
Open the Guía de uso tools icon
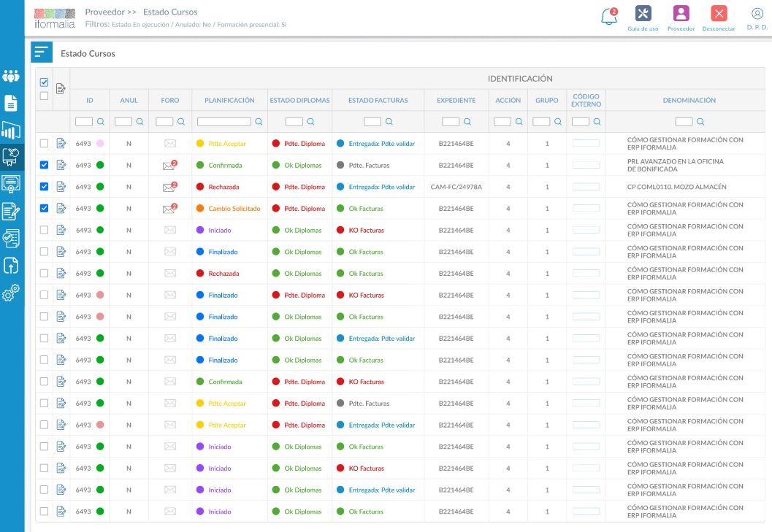643,13
